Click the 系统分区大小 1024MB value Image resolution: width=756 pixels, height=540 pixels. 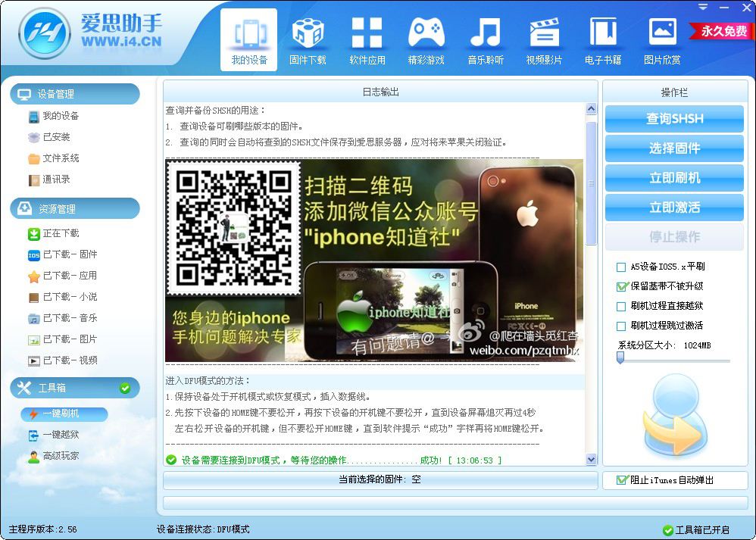(697, 345)
